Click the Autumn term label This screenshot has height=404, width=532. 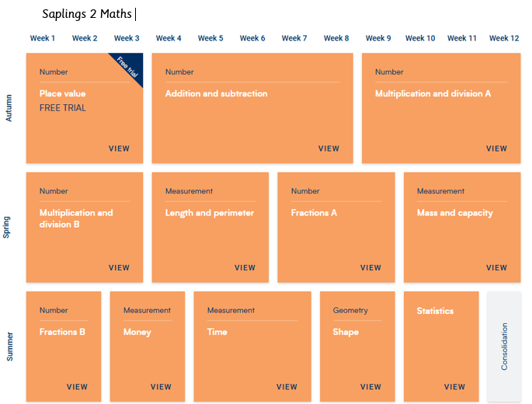tap(9, 108)
